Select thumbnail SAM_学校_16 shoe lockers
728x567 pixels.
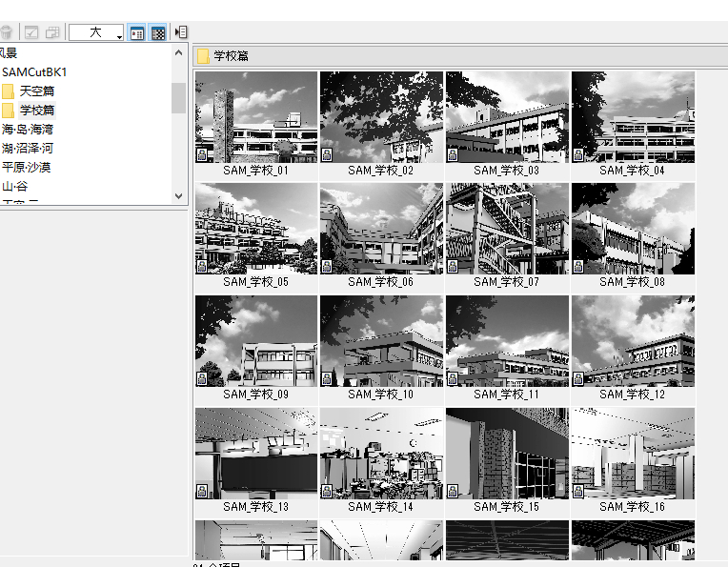tap(633, 454)
